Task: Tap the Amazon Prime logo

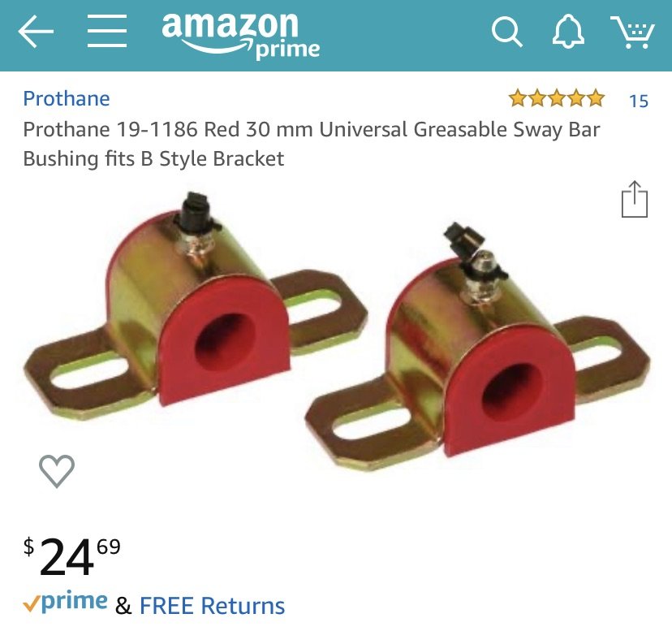Action: [x=240, y=36]
